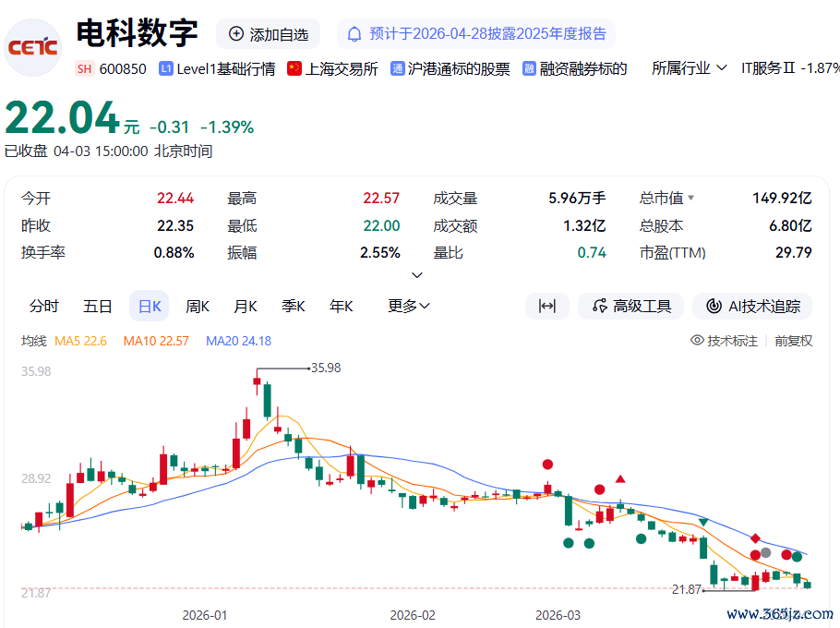Click the 沪港通标的股票 badge icon
The height and width of the screenshot is (628, 840).
pos(397,68)
